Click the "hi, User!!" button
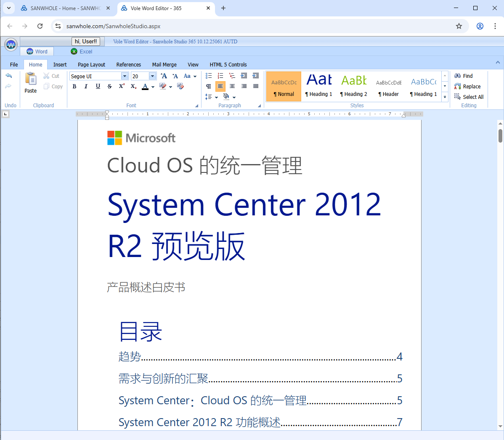The image size is (504, 440). [86, 42]
